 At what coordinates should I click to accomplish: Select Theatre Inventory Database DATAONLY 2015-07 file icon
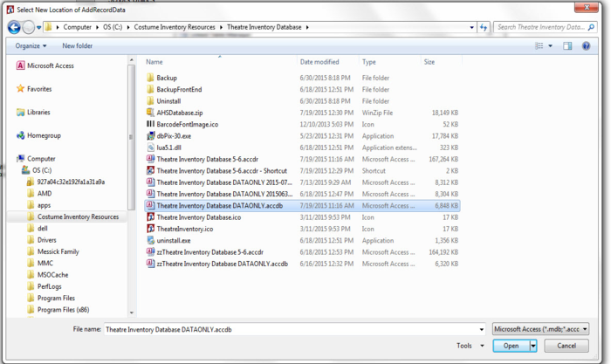150,182
